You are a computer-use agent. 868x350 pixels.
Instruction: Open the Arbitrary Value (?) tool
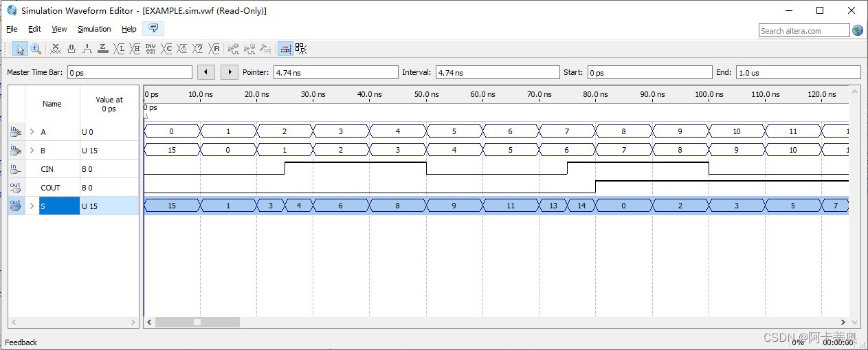(x=198, y=49)
